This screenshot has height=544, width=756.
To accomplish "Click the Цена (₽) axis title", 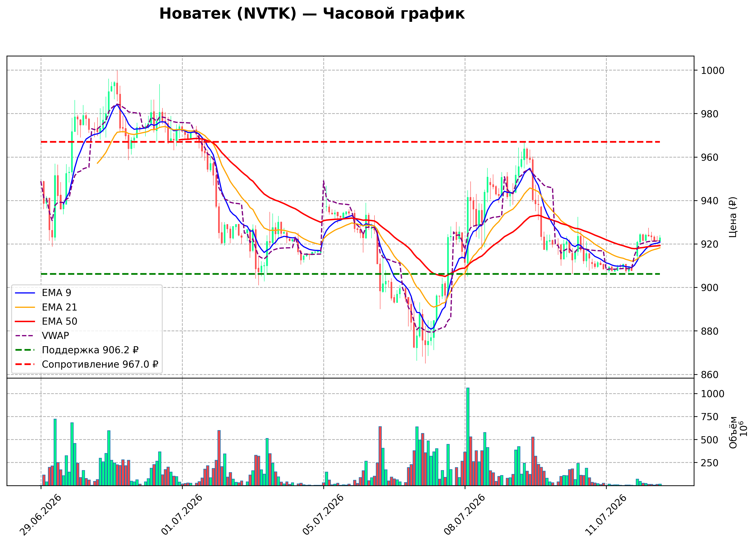I will (x=733, y=217).
